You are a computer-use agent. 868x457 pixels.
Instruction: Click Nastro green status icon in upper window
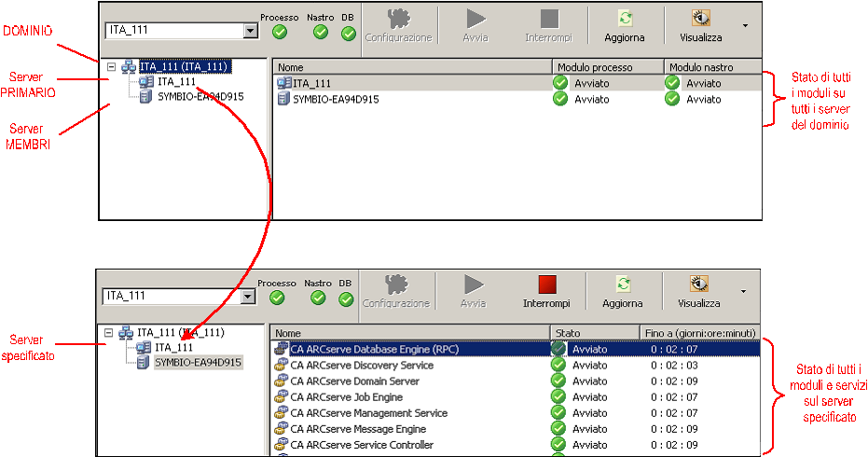click(x=321, y=32)
